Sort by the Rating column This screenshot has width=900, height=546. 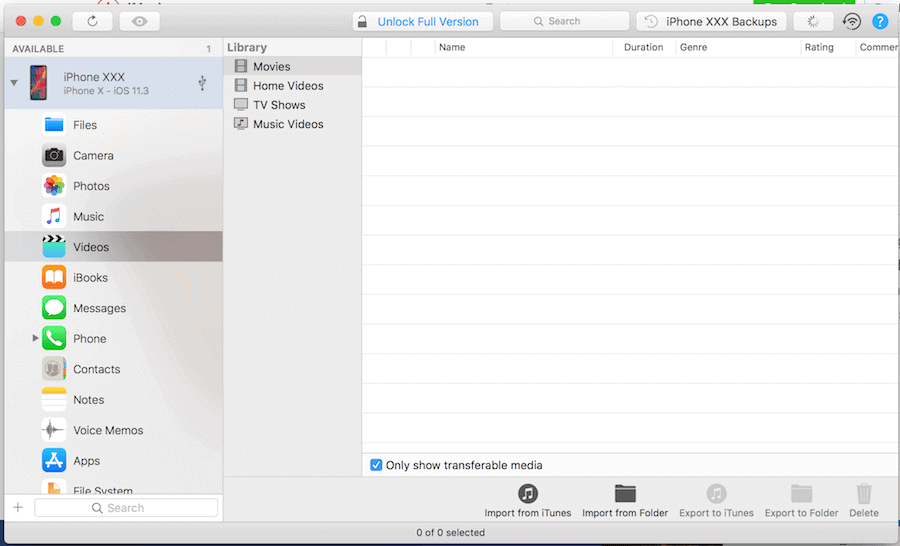[x=828, y=47]
